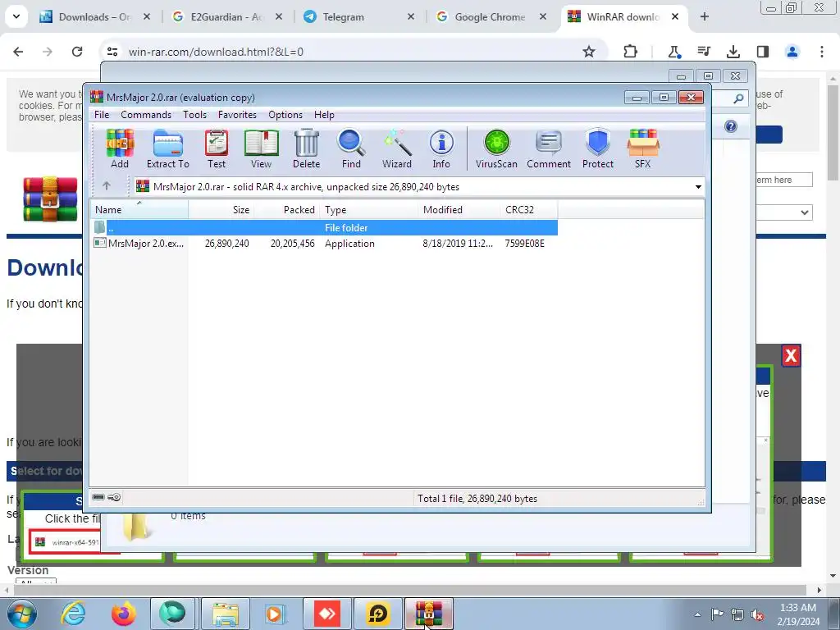Sort by the Modified column header
The height and width of the screenshot is (630, 840).
pyautogui.click(x=458, y=209)
